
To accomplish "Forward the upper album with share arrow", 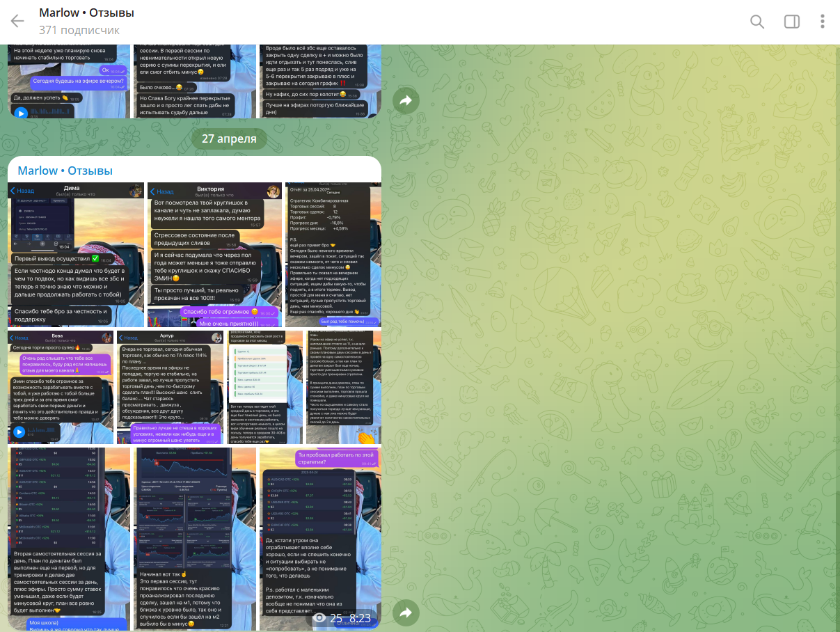I will pos(406,101).
